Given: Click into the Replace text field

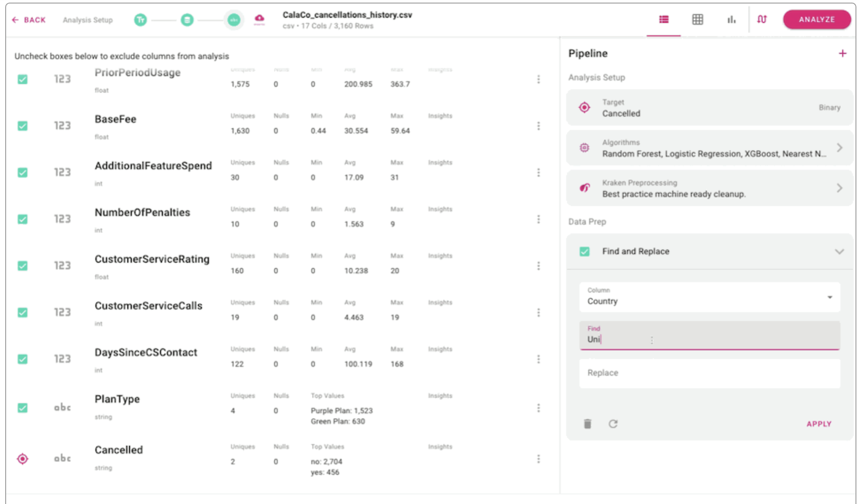Looking at the screenshot, I should tap(709, 373).
